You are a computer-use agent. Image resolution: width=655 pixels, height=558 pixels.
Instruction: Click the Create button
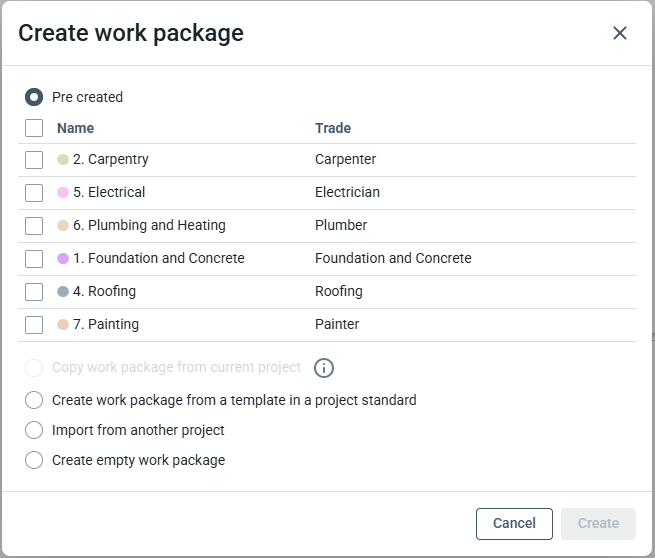(x=598, y=523)
